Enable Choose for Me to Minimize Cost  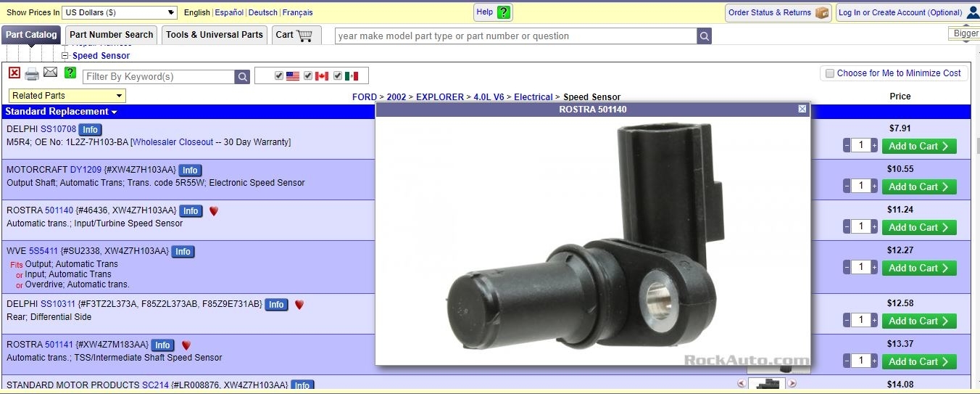coord(829,73)
